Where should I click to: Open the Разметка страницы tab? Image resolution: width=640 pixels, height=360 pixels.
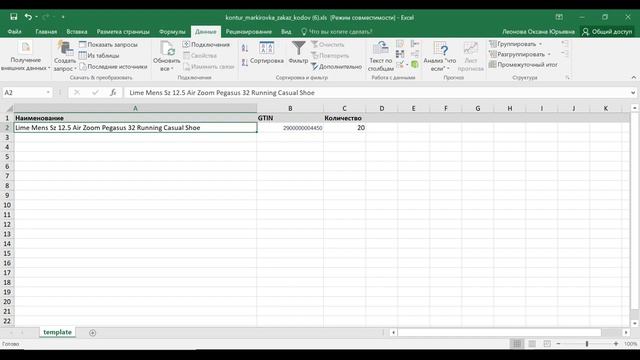[x=123, y=31]
